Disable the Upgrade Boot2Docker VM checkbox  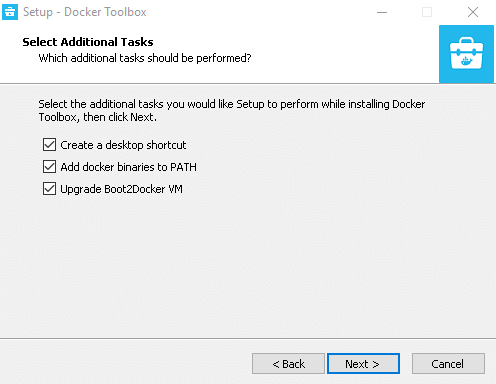(49, 189)
